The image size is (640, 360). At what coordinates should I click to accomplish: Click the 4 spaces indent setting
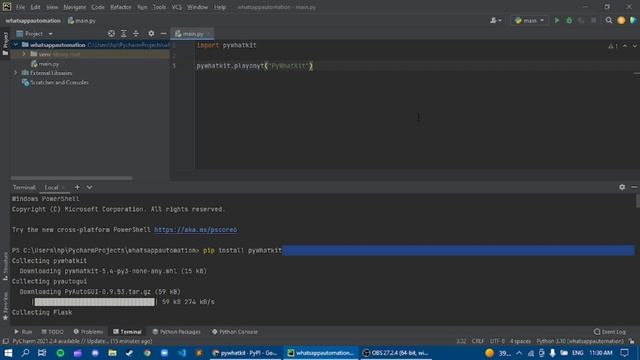tap(520, 341)
